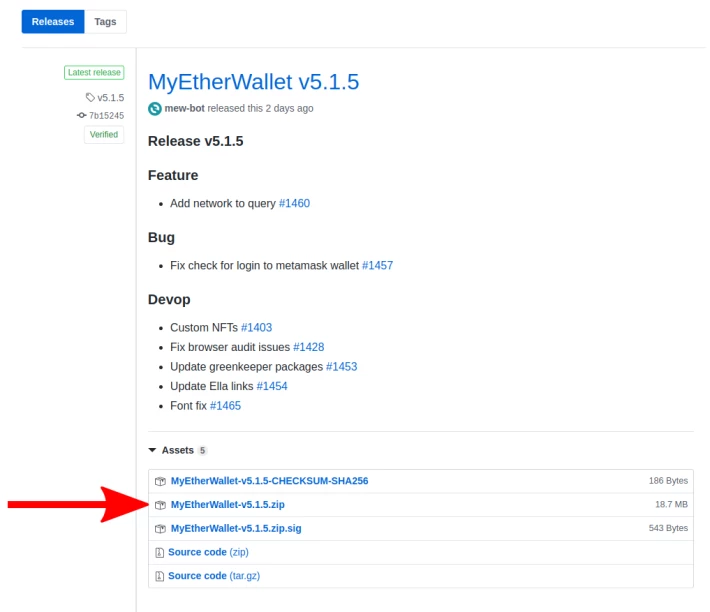Click file icon beside Source code (zip)
710x612 pixels.
(x=159, y=553)
